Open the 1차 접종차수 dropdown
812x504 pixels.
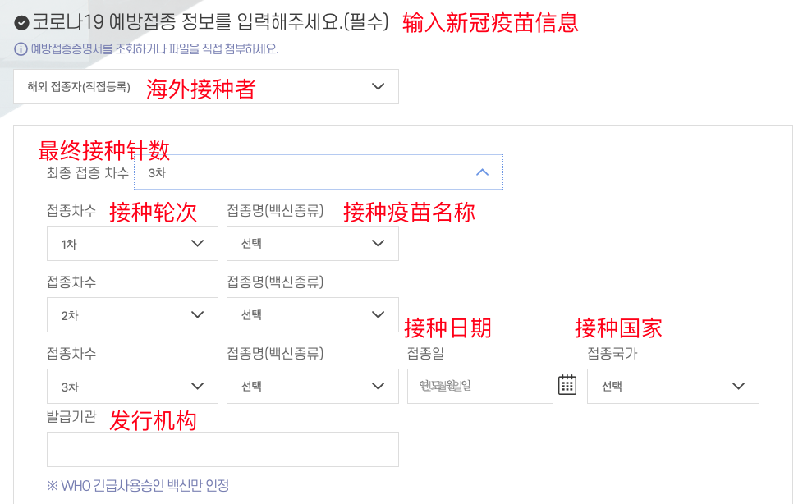click(132, 243)
